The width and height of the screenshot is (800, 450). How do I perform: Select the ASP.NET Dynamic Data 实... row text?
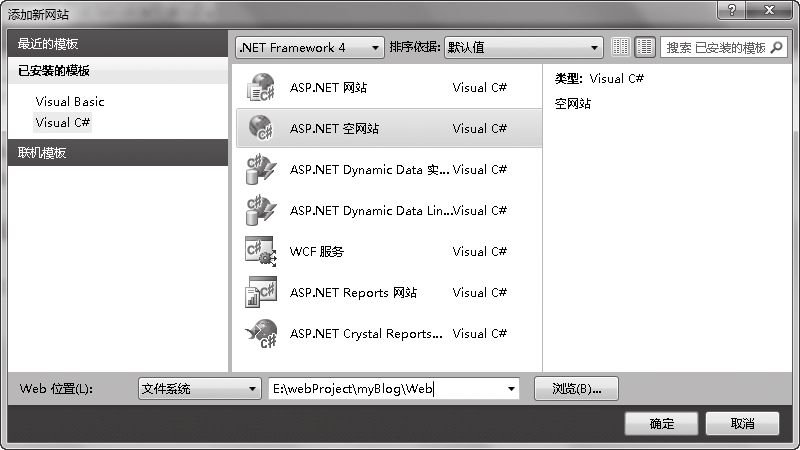click(369, 170)
